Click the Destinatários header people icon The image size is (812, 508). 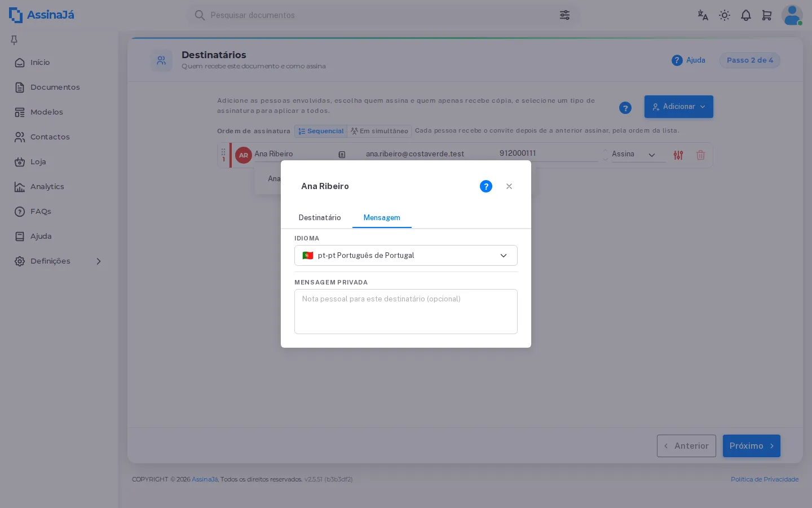tap(161, 60)
